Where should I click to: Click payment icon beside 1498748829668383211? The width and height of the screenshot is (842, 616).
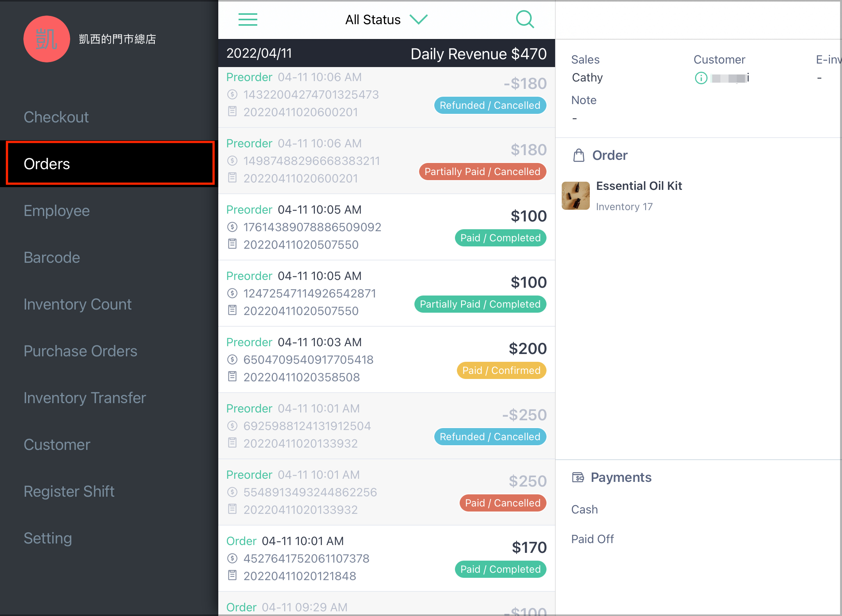[x=232, y=161]
